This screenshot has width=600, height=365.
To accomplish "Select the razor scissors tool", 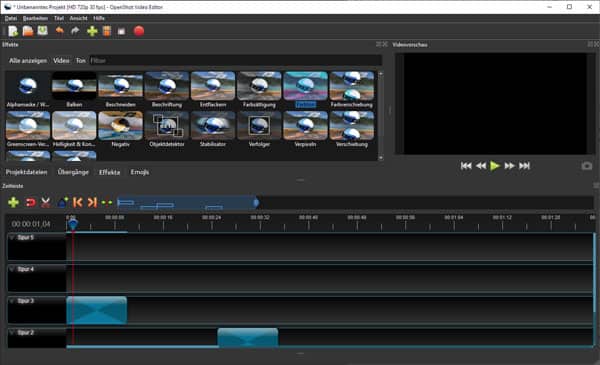I will pos(46,202).
